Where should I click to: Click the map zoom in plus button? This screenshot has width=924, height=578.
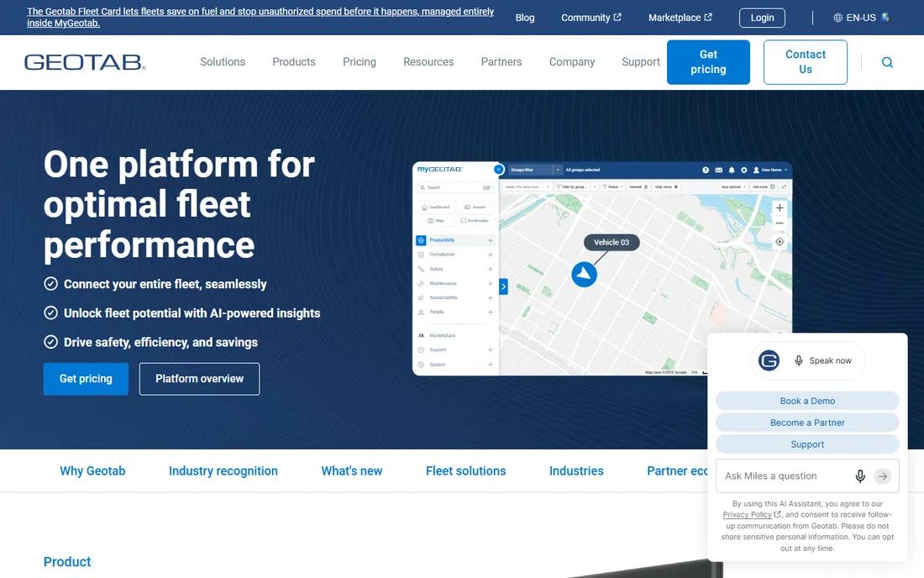click(x=779, y=208)
